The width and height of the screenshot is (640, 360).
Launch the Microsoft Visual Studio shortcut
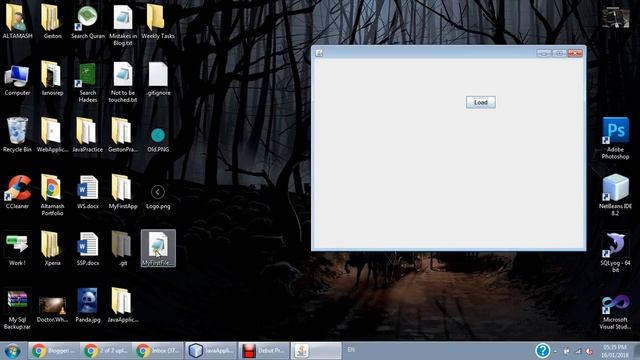click(x=616, y=312)
